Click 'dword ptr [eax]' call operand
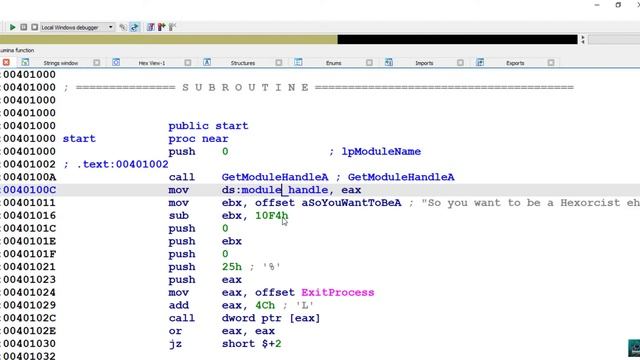The height and width of the screenshot is (360, 640). pos(271,318)
